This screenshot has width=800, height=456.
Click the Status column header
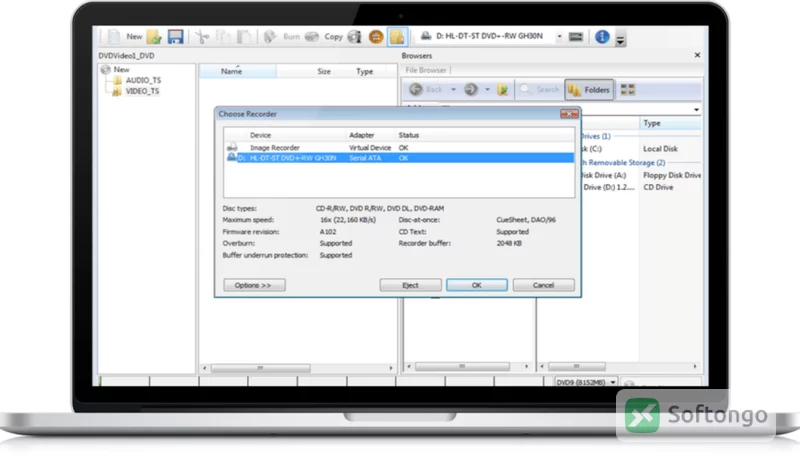tap(409, 135)
